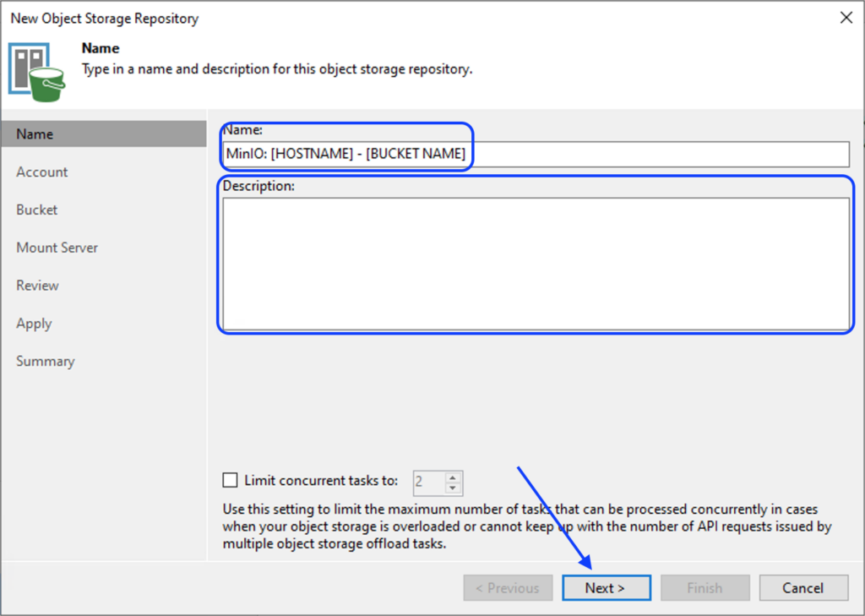
Task: Switch to the Mount Server step
Action: (57, 248)
